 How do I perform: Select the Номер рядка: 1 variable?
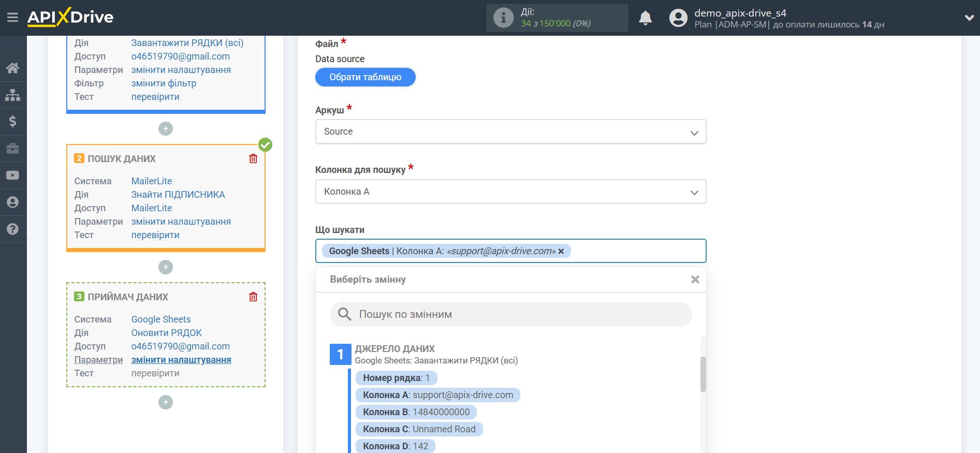(397, 378)
